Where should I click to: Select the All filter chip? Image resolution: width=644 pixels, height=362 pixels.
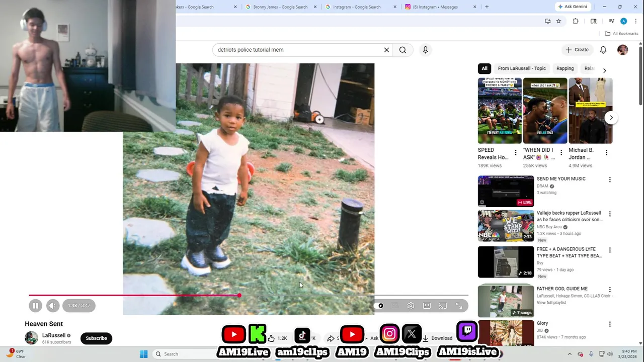pyautogui.click(x=484, y=68)
